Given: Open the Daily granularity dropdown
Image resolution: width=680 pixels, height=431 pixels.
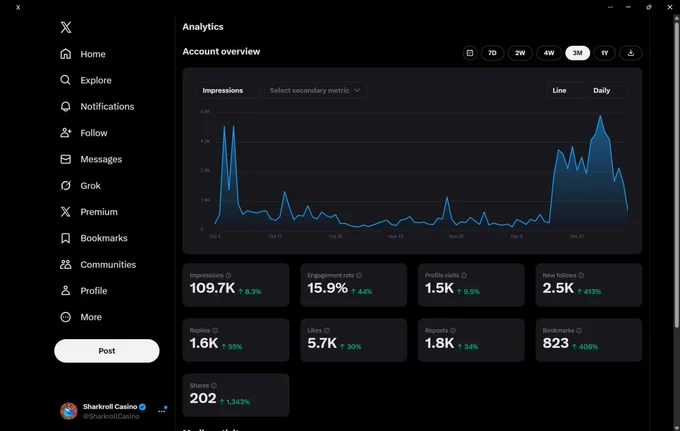Looking at the screenshot, I should [607, 90].
